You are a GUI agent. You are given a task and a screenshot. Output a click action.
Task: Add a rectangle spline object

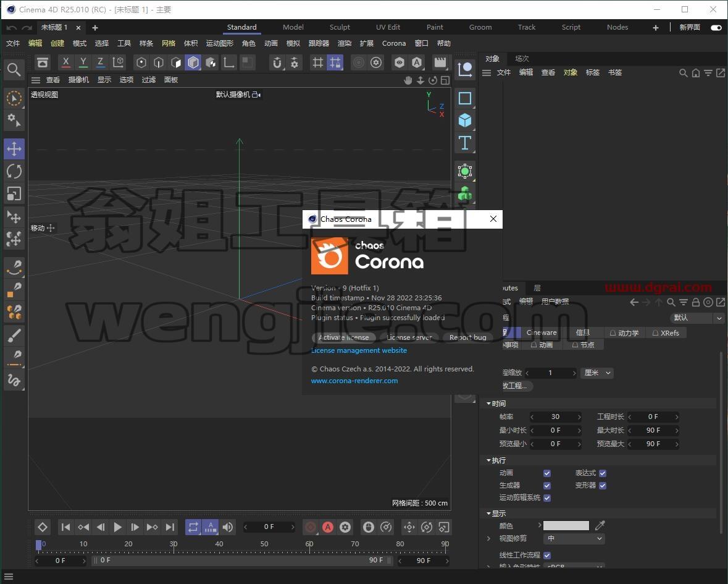pyautogui.click(x=465, y=98)
